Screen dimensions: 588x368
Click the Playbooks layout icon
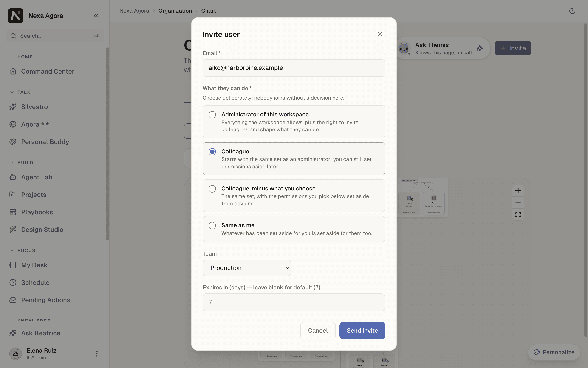[x=13, y=212]
